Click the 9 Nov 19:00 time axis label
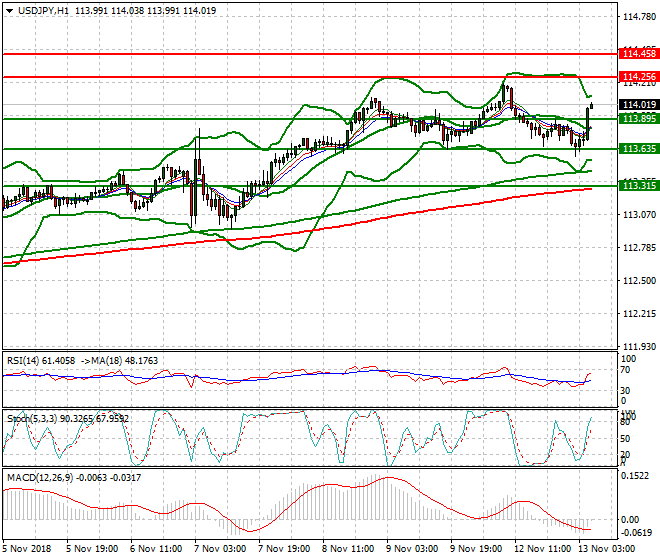The width and height of the screenshot is (660, 560). pyautogui.click(x=476, y=549)
